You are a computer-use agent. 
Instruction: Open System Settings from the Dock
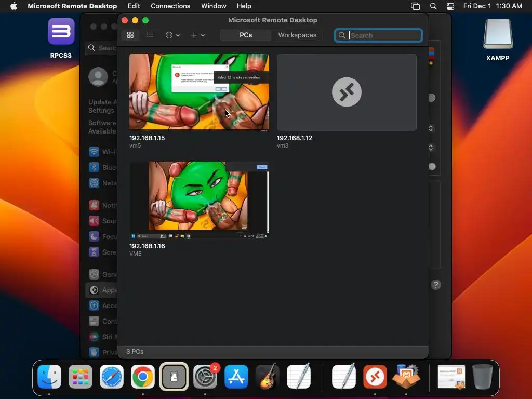click(x=205, y=377)
